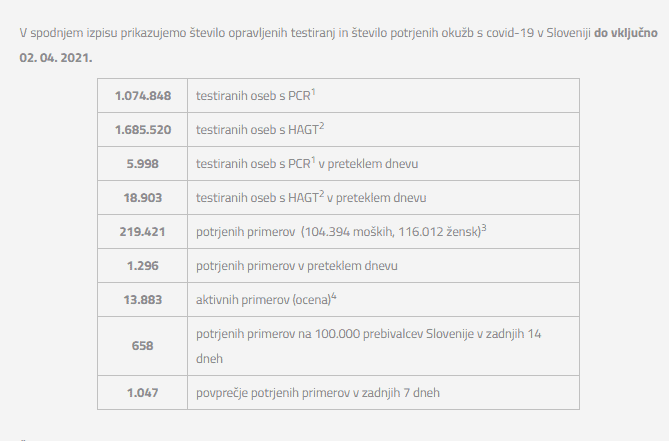Click the 'aktivnih primerov (ocena)' label
Viewport: 669px width, 441px height.
pos(262,301)
